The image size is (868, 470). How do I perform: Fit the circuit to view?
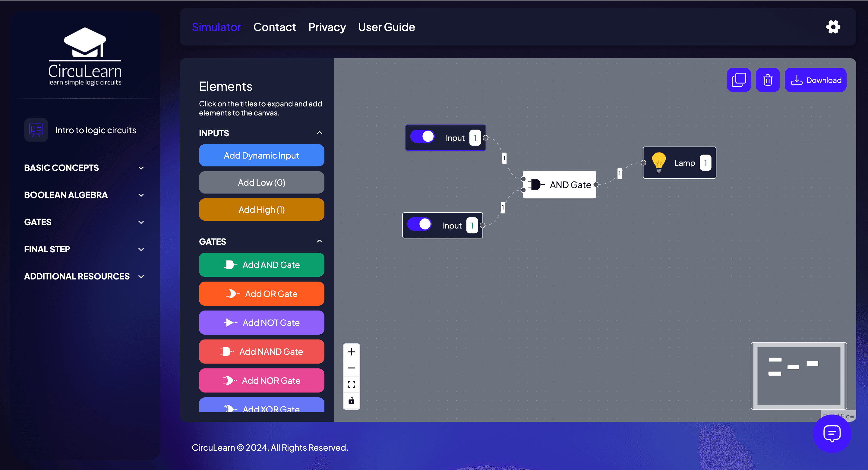tap(351, 384)
